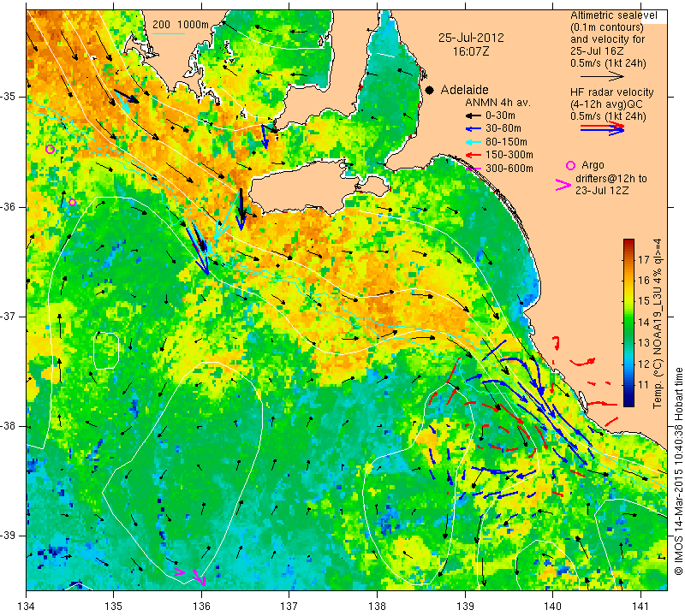Viewport: 685px width, 616px height.
Task: Click the magenta drifters legend chevron
Action: 563,185
